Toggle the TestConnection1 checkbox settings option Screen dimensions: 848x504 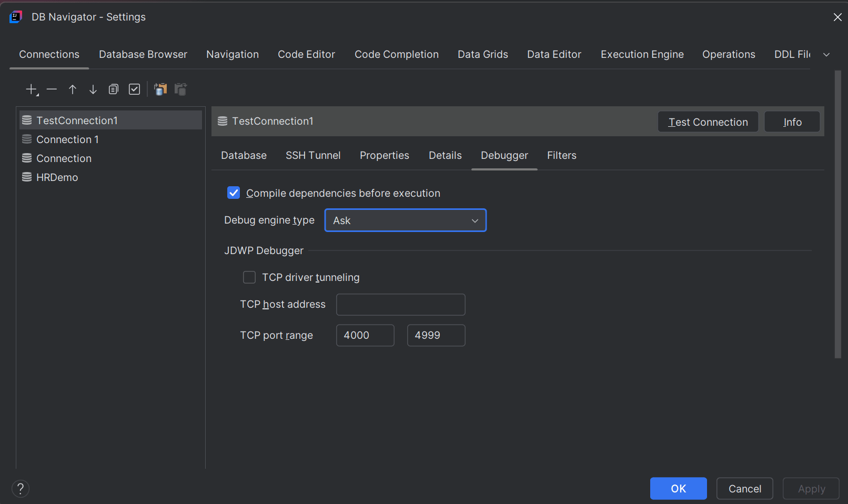coord(134,89)
